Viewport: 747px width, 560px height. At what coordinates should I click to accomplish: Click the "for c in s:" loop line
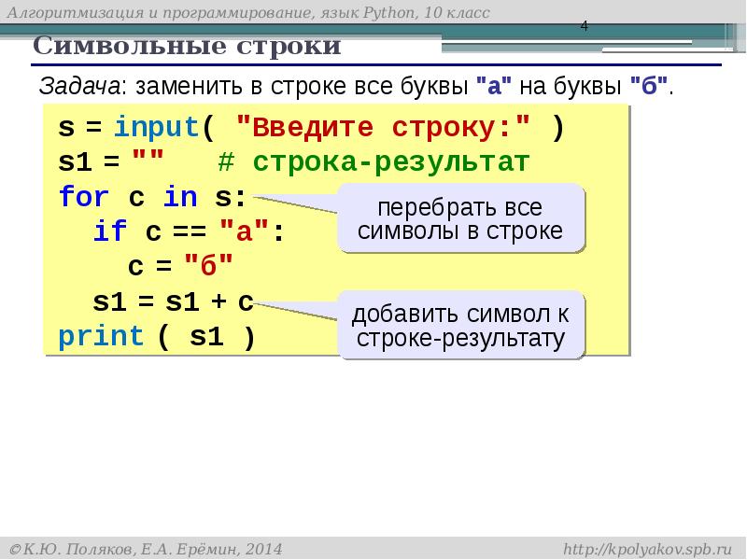click(x=152, y=197)
